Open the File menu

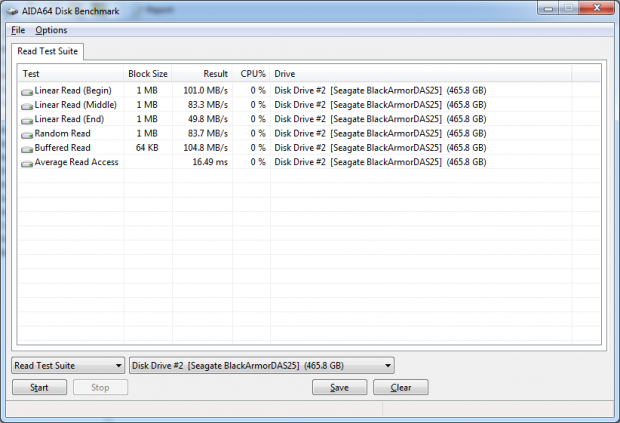(17, 30)
